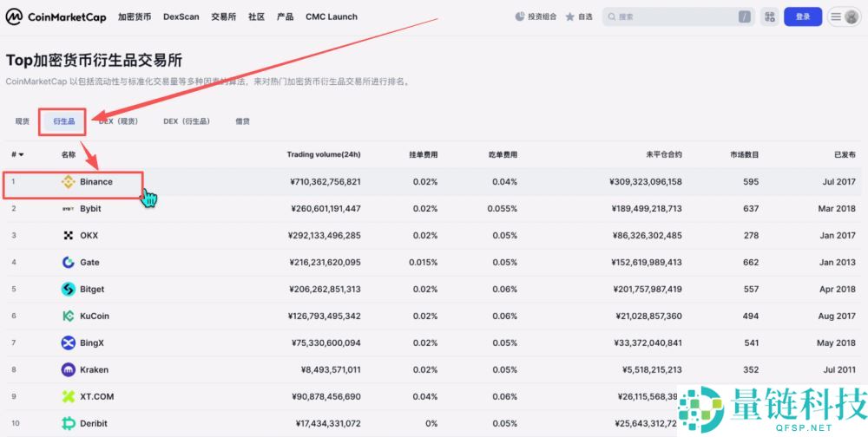This screenshot has height=437, width=868.
Task: Click the 登录 login button
Action: (803, 17)
